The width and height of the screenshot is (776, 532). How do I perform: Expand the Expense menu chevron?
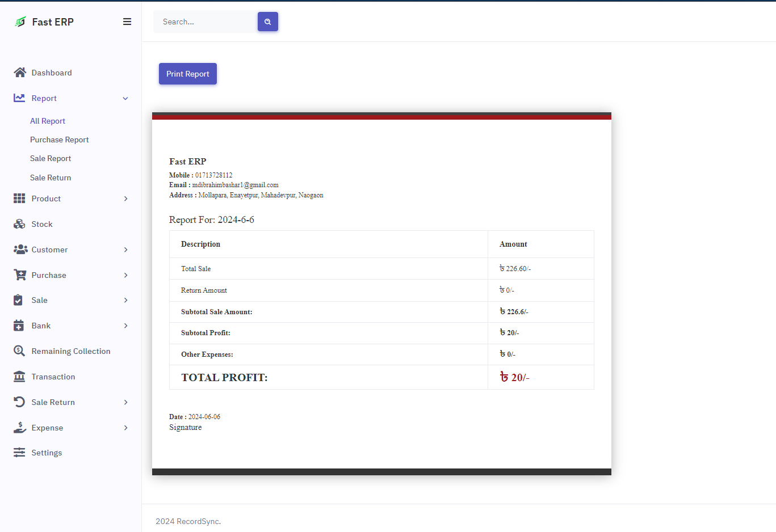pyautogui.click(x=125, y=428)
